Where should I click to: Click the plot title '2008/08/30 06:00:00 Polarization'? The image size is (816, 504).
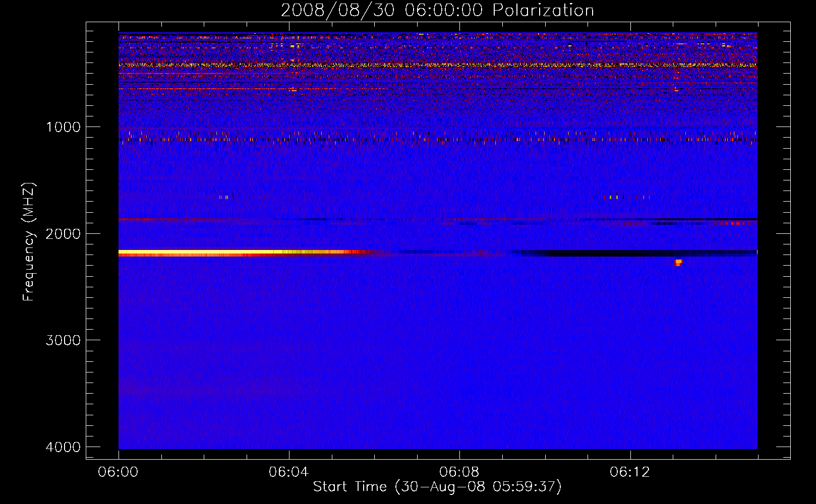(437, 10)
